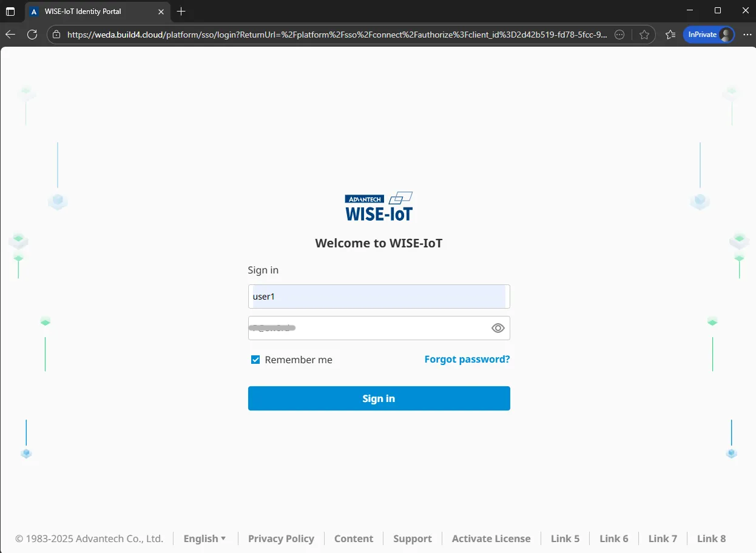756x553 pixels.
Task: Open the Activate License footer link
Action: [491, 538]
